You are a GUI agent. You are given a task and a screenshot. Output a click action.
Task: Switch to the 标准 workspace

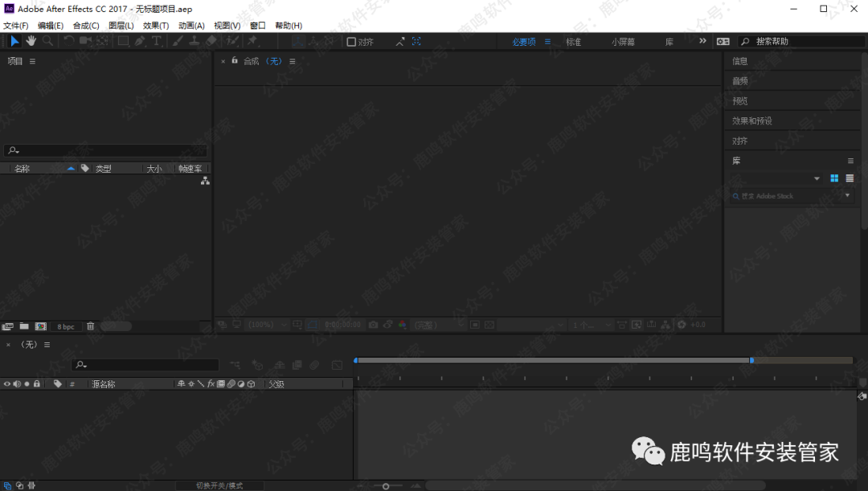(x=573, y=42)
